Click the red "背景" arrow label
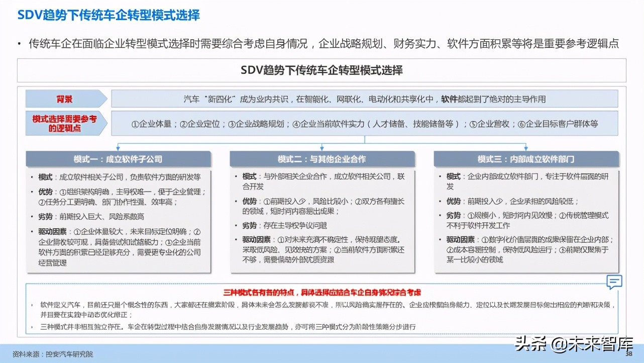The image size is (644, 363). click(66, 99)
